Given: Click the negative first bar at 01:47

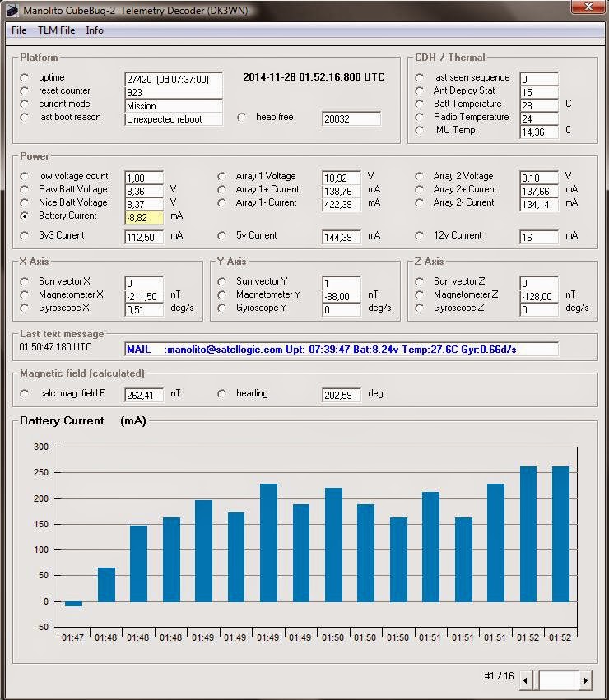Looking at the screenshot, I should [74, 604].
